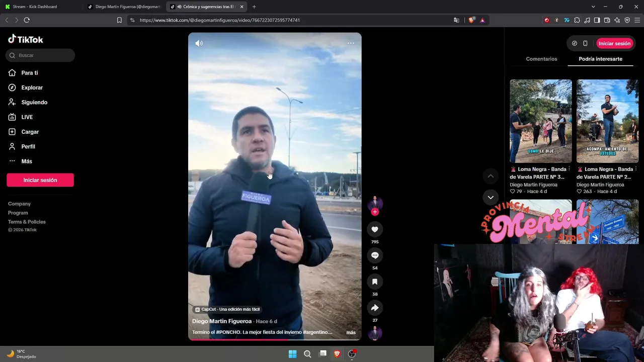The image size is (644, 362).
Task: Open OBS Studio from the taskbar
Action: click(352, 354)
